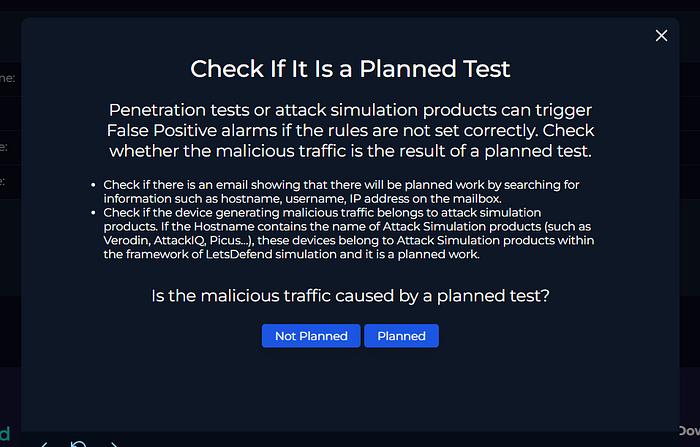
Task: Restart the playbook with the reset icon
Action: [78, 444]
